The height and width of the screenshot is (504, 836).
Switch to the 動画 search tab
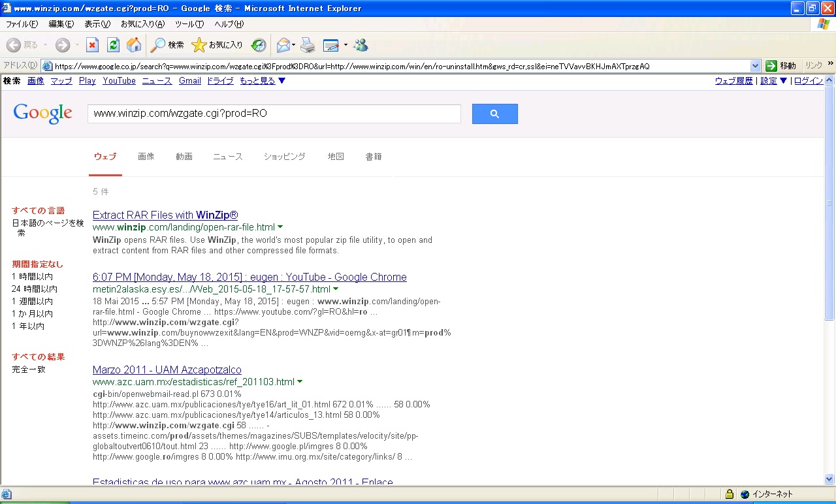point(184,157)
